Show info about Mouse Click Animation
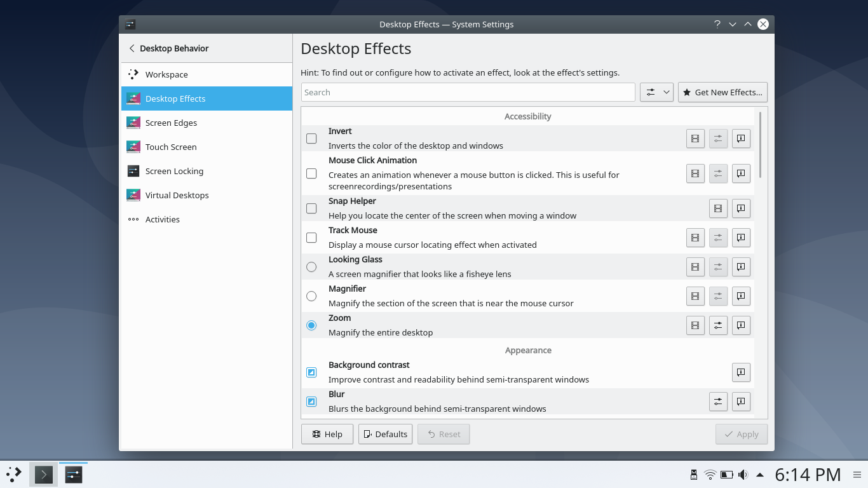Image resolution: width=868 pixels, height=488 pixels. 741,173
